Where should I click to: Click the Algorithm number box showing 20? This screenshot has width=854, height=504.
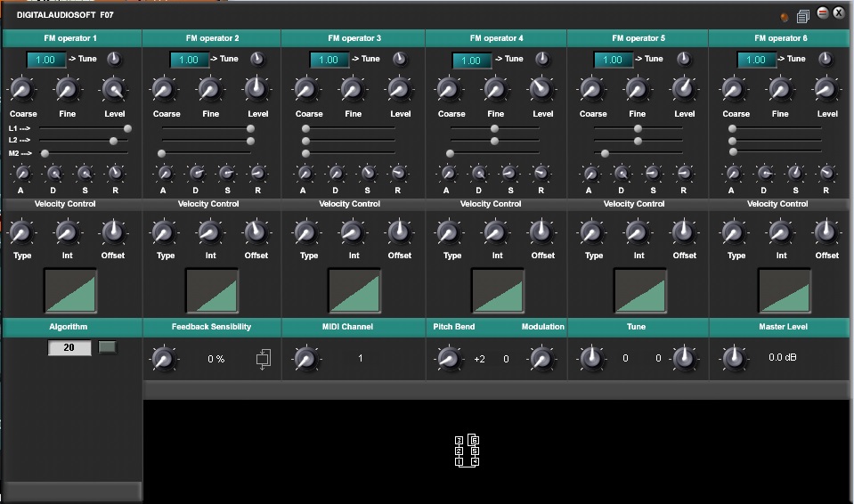pyautogui.click(x=69, y=347)
